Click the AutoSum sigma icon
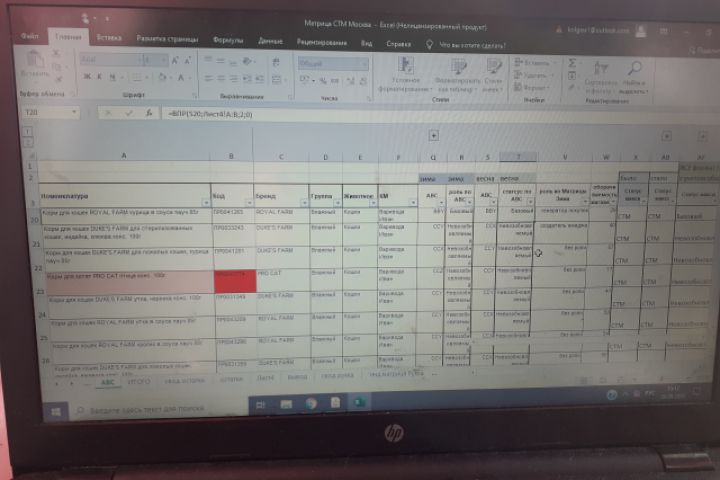This screenshot has height=480, width=720. coord(572,62)
